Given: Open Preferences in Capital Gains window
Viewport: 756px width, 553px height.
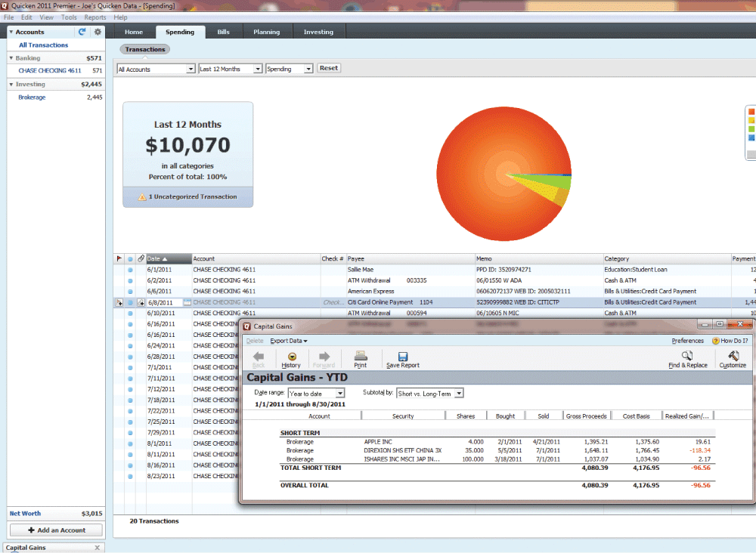Looking at the screenshot, I should 687,341.
